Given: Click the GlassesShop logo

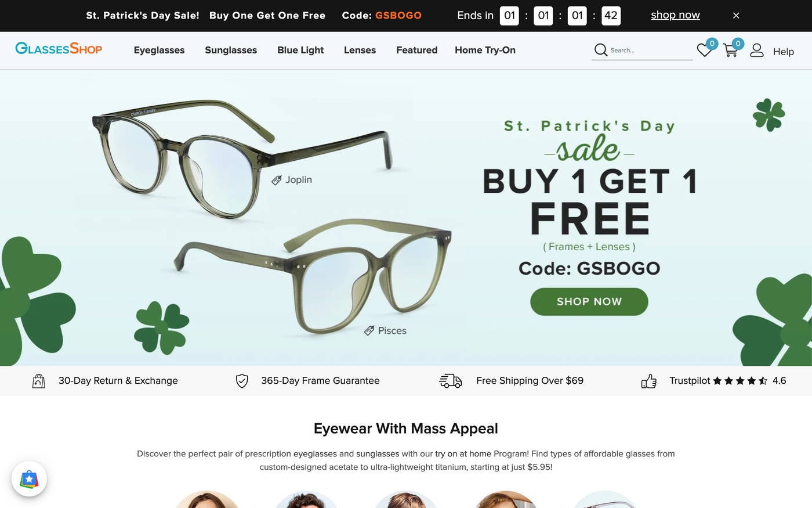Looking at the screenshot, I should coord(59,49).
